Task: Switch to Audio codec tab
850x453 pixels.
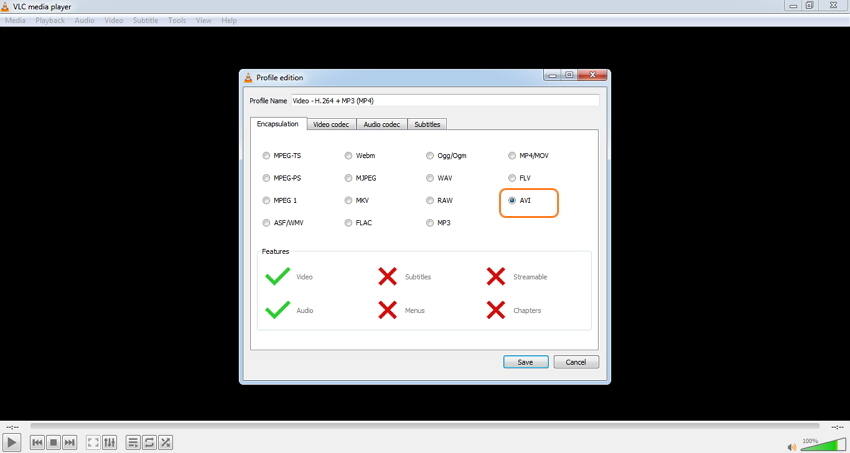Action: [x=382, y=125]
